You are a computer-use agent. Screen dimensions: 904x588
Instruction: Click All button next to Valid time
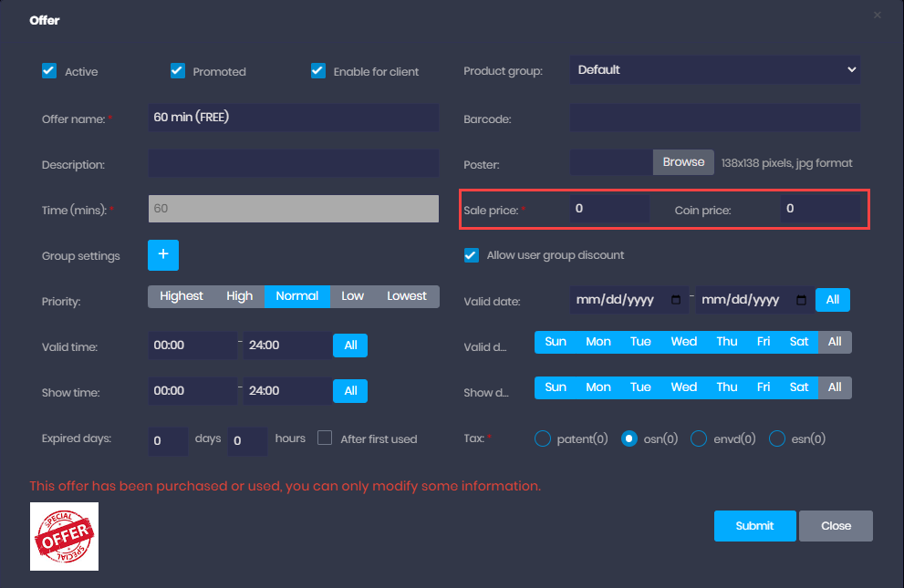click(x=350, y=346)
